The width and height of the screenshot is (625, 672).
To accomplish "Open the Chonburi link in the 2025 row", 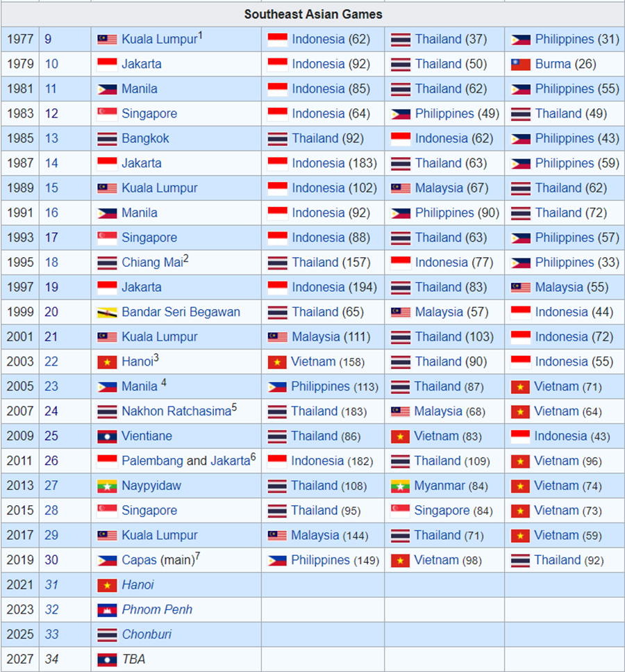I will (147, 634).
